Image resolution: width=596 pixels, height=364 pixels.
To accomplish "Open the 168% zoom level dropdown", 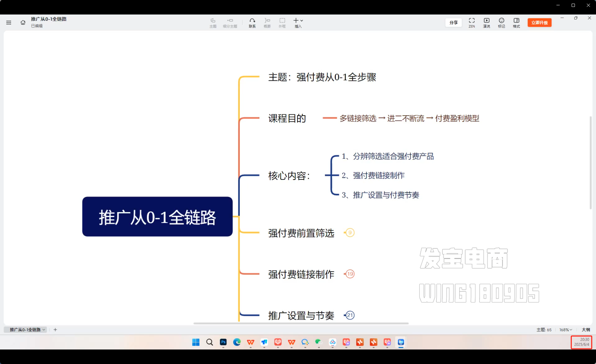I will [x=565, y=330].
